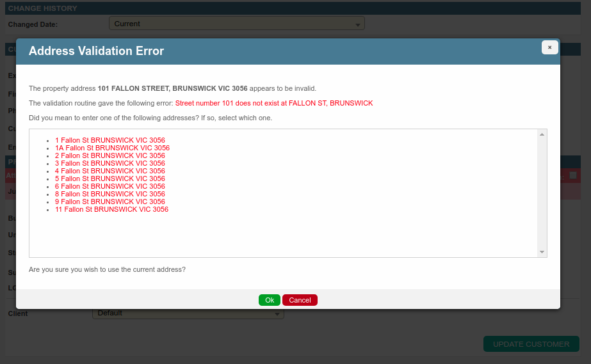Choose 8 Fallon St BRUNSWICK address
This screenshot has width=591, height=364.
[109, 194]
